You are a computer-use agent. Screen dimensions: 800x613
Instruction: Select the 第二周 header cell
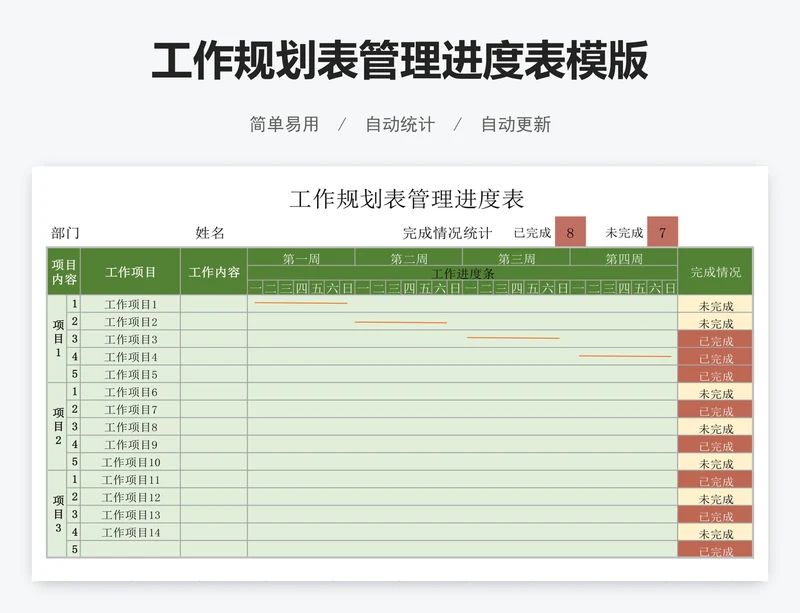coord(409,258)
